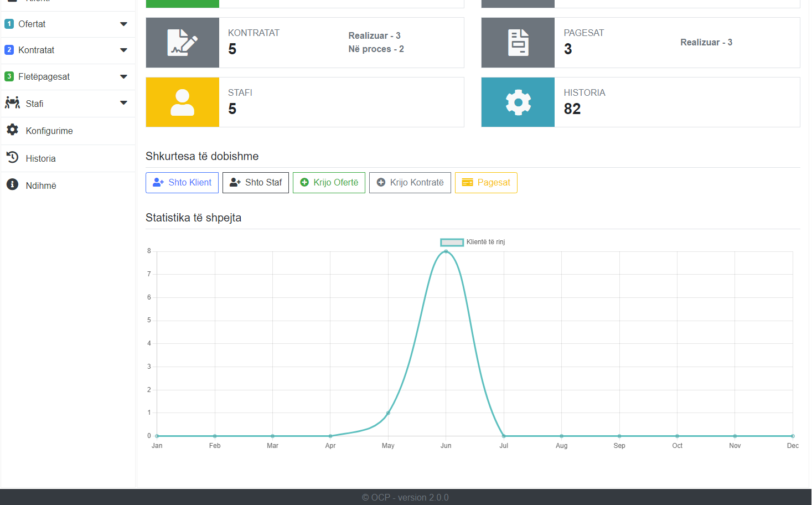Click the Shto Klient button

182,183
